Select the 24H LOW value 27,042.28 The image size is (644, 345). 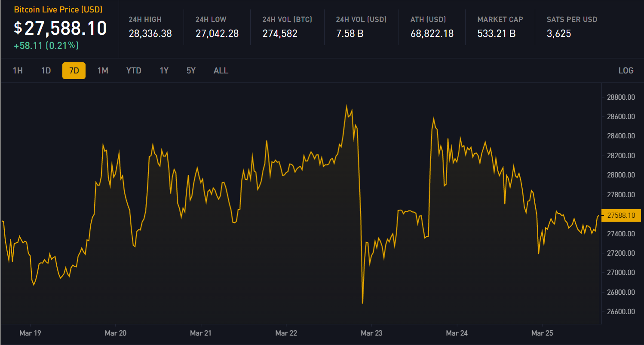pyautogui.click(x=217, y=34)
